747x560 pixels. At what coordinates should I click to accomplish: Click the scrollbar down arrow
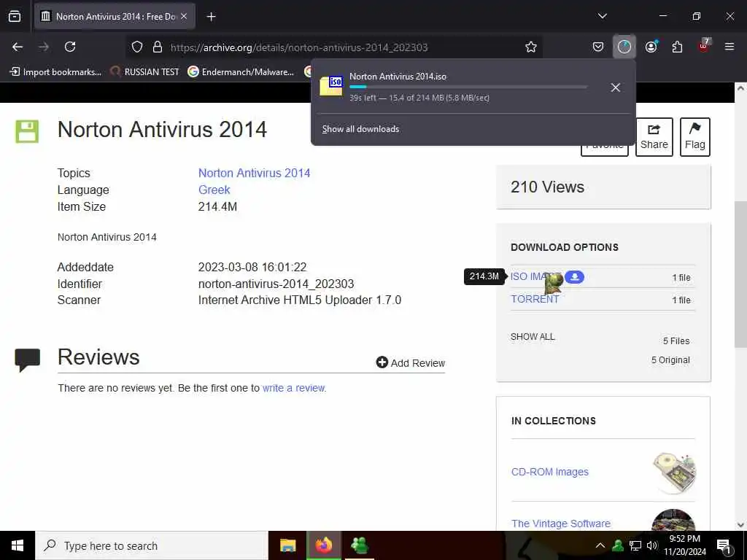[x=740, y=525]
